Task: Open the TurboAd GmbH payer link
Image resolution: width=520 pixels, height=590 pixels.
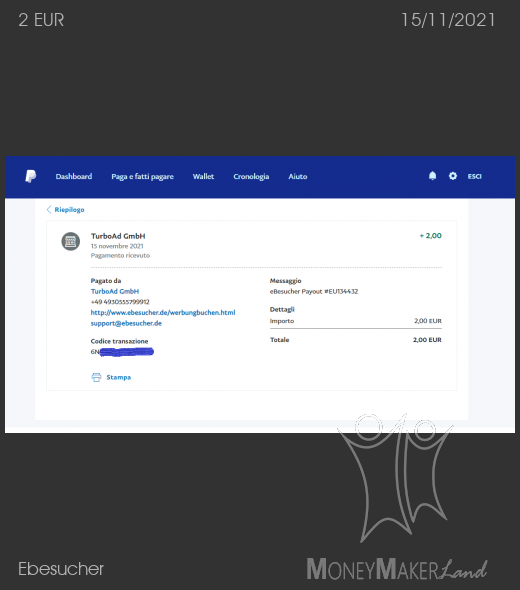Action: point(115,291)
